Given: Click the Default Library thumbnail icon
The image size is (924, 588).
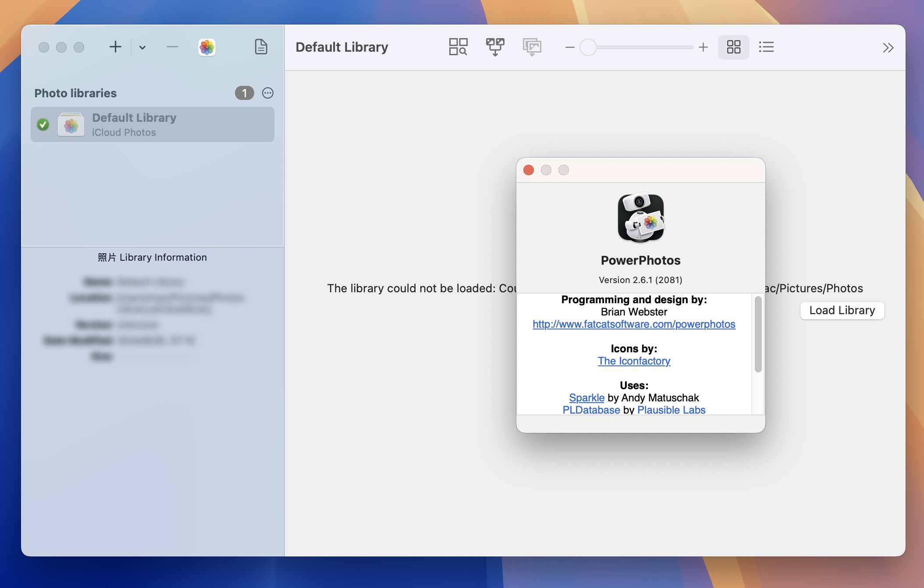Looking at the screenshot, I should point(71,125).
